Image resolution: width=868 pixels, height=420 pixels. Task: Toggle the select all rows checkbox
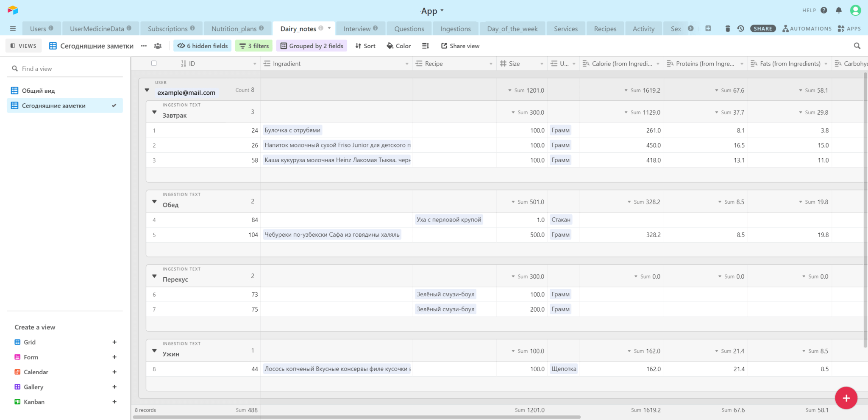point(154,63)
